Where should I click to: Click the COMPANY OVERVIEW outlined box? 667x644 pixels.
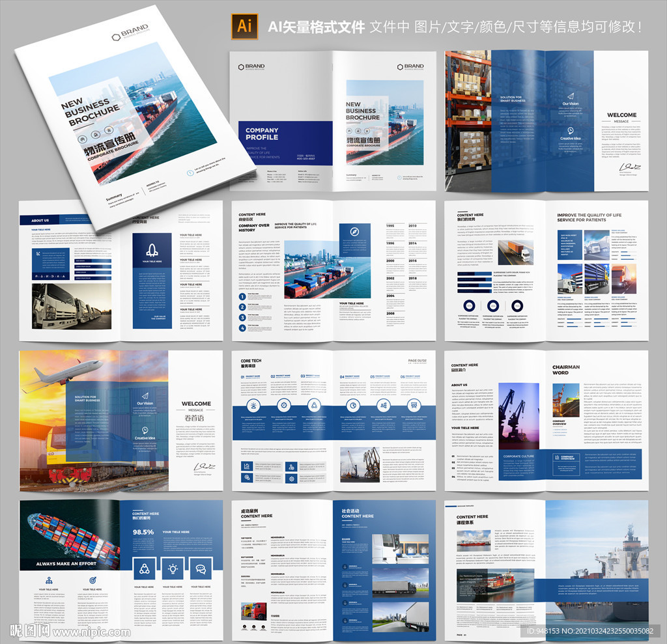click(x=566, y=464)
